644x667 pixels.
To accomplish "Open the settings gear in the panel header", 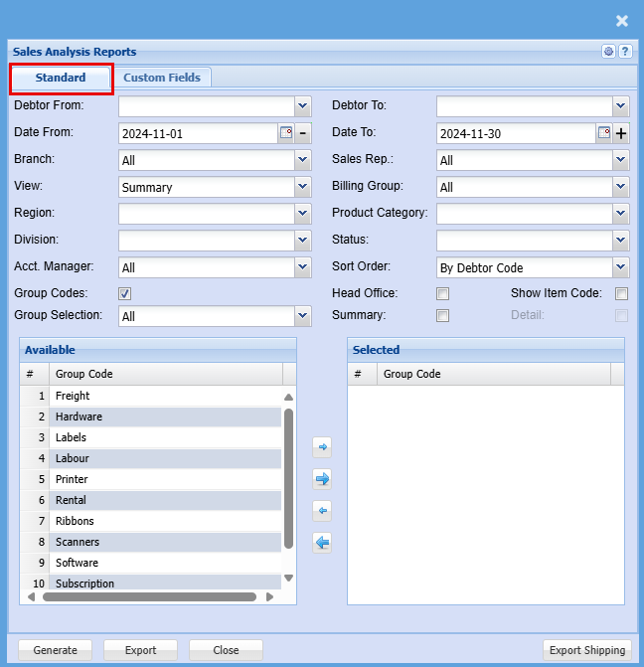I will pos(608,52).
